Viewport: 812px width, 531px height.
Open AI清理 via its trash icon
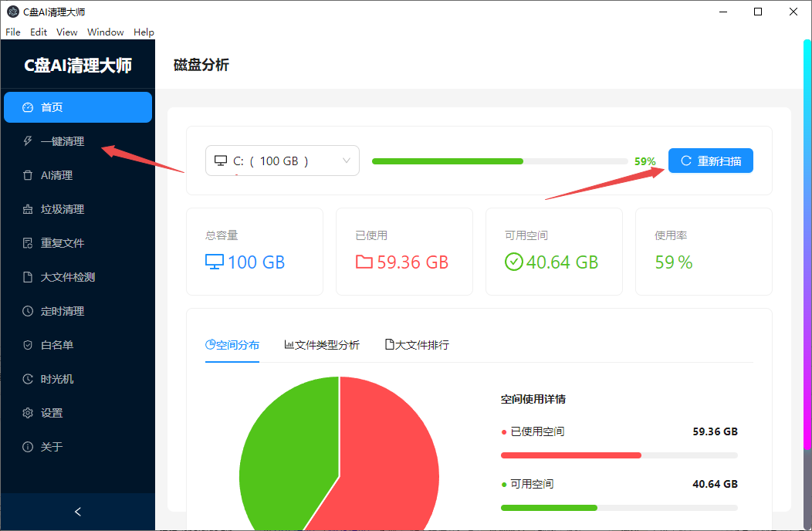(x=28, y=175)
